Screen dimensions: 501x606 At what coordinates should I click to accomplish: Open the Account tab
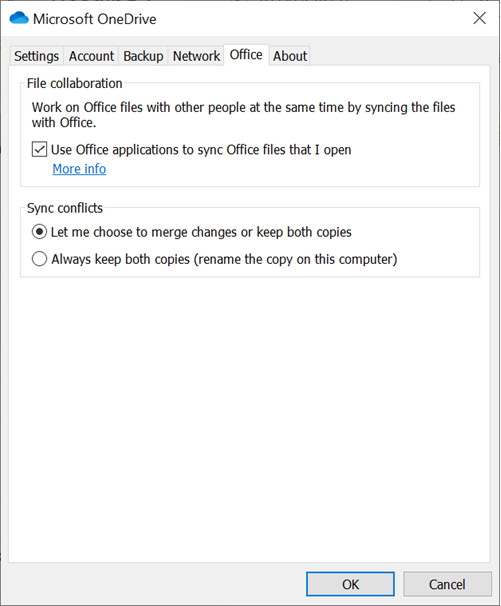(x=91, y=56)
